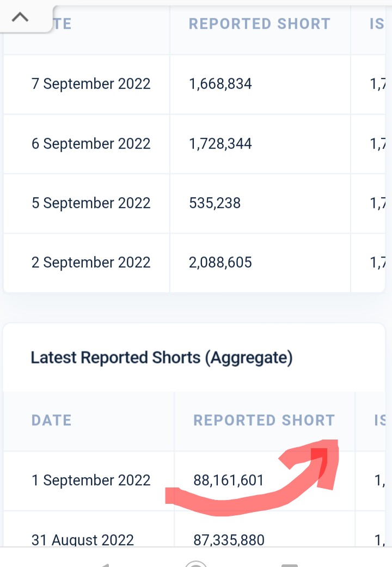Sort aggregate table by DATE header
Viewport: 392px width, 567px height.
[51, 420]
